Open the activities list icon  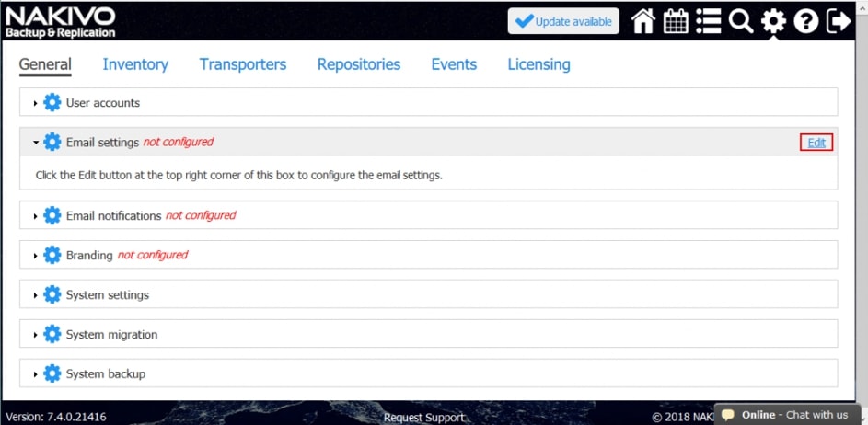coord(709,21)
